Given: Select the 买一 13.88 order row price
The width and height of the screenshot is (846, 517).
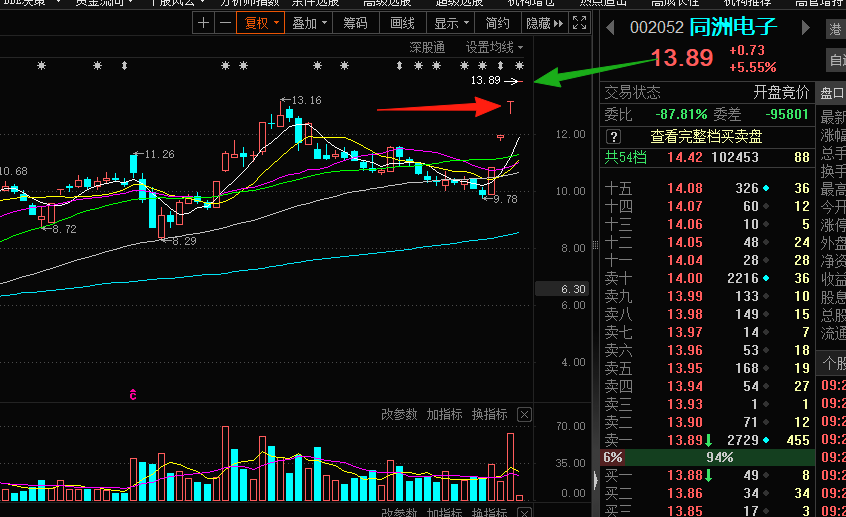Looking at the screenshot, I should [x=685, y=475].
